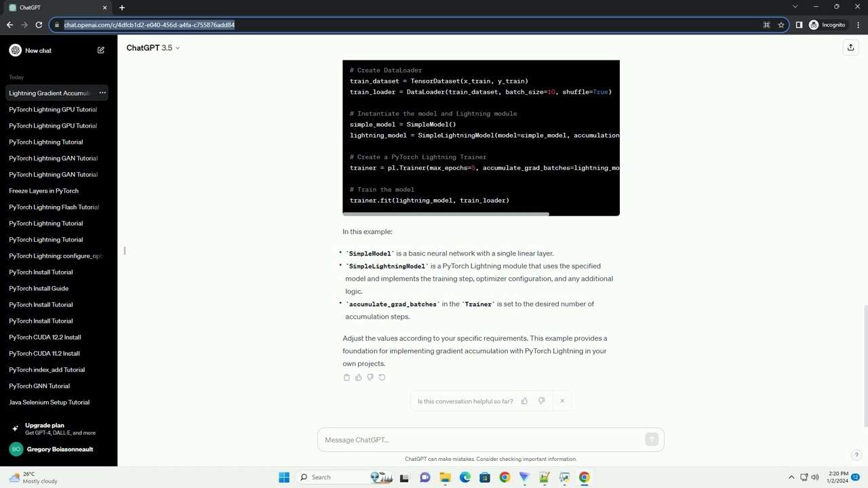Screen dimensions: 868x488
Task: Regenerate the response
Action: coord(382,378)
